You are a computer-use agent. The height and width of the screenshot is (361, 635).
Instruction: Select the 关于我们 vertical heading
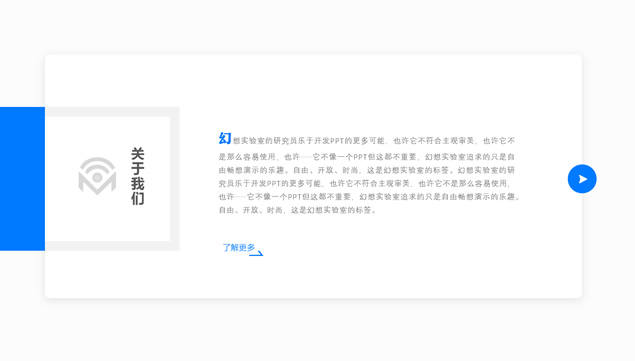(x=137, y=176)
